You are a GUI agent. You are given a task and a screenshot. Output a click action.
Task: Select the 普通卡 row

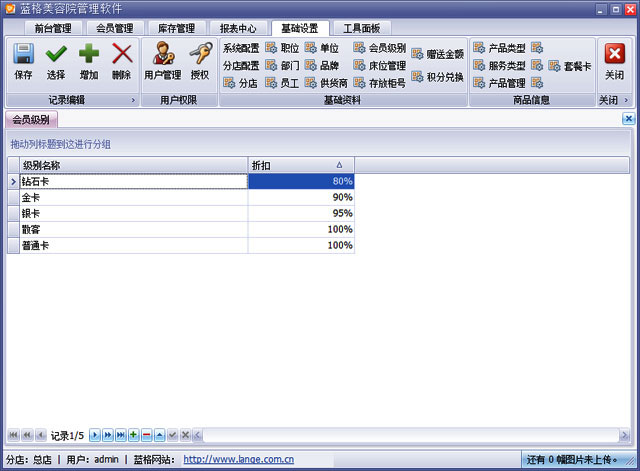(x=181, y=245)
